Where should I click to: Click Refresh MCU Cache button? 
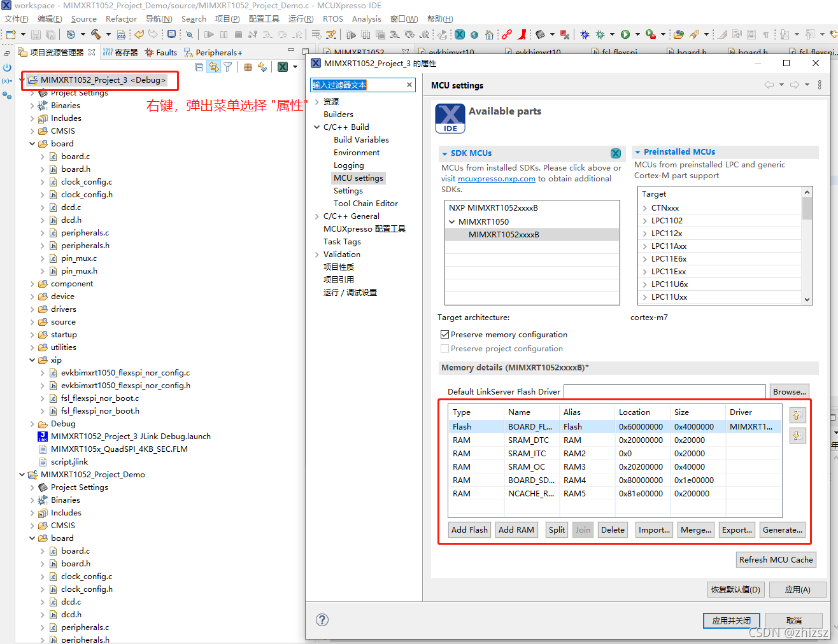(x=776, y=560)
